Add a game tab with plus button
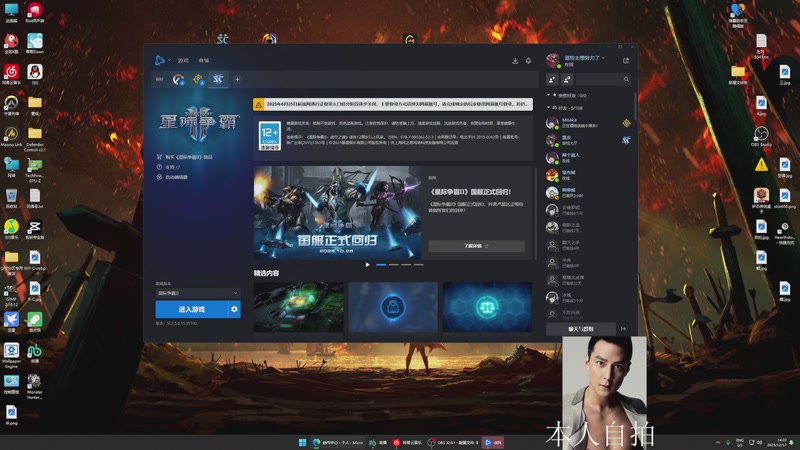The image size is (800, 450). (x=237, y=79)
